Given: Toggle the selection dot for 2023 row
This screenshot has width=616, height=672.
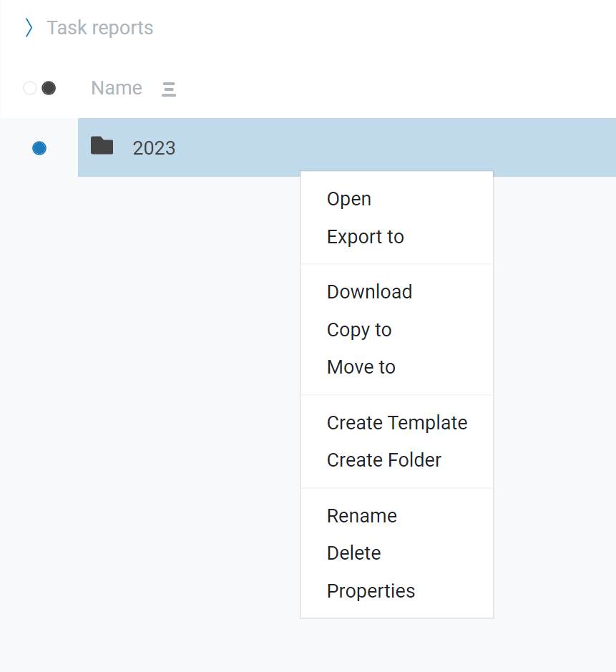Looking at the screenshot, I should click(x=39, y=148).
